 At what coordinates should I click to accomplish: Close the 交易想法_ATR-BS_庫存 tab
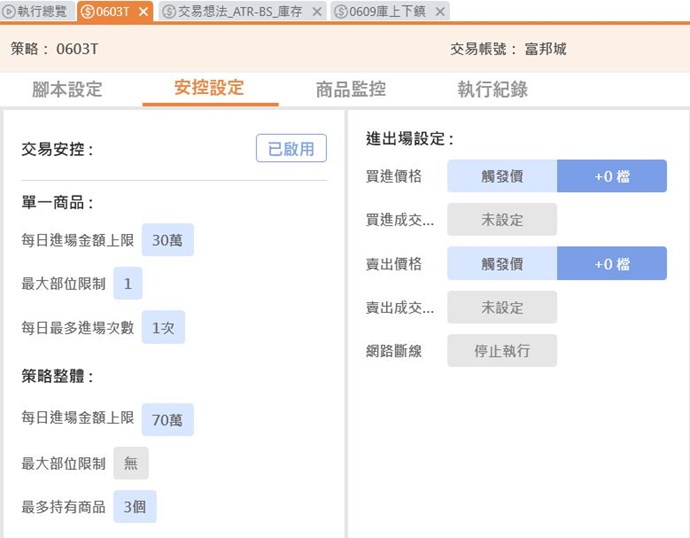point(317,11)
